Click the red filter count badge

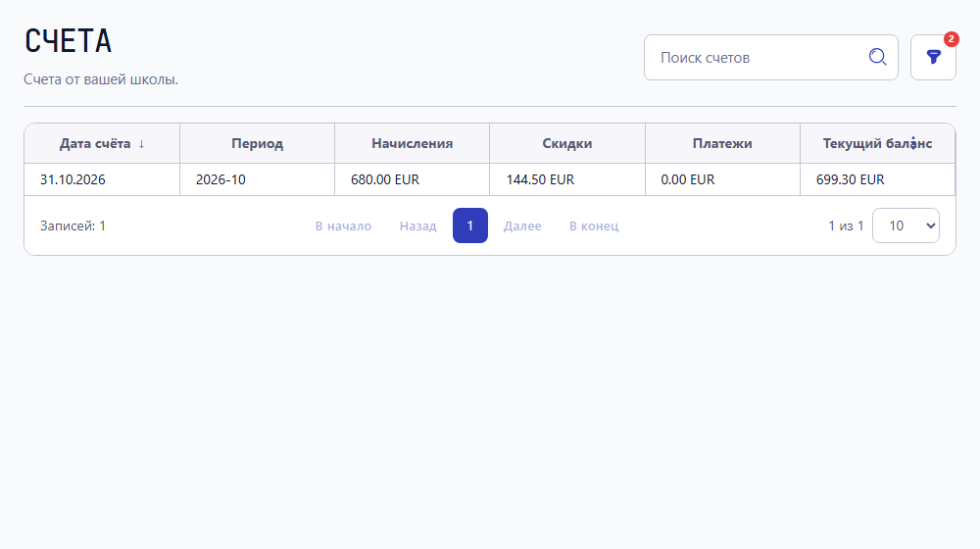[x=951, y=39]
